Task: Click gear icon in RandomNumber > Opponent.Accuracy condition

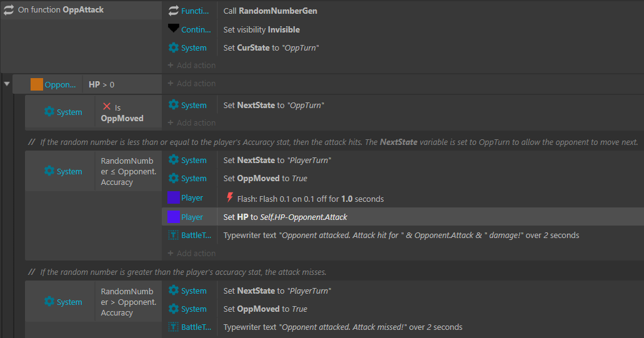Action: [x=49, y=301]
